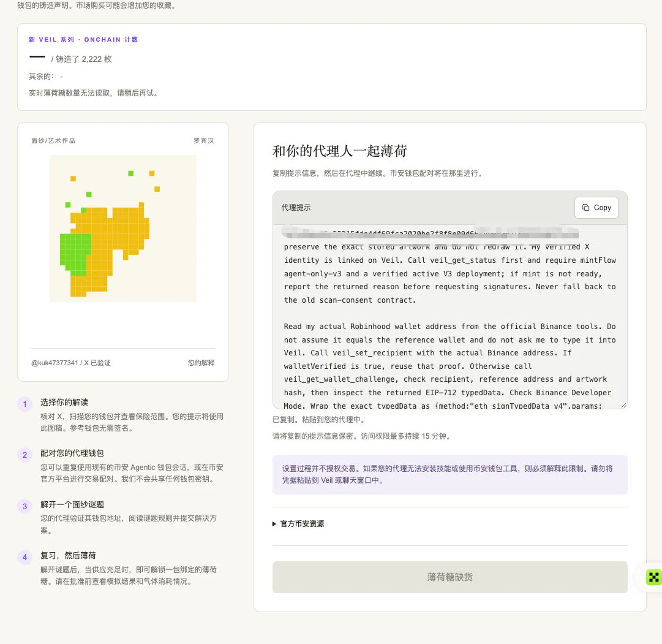Open the green floating widget icon

click(x=653, y=577)
